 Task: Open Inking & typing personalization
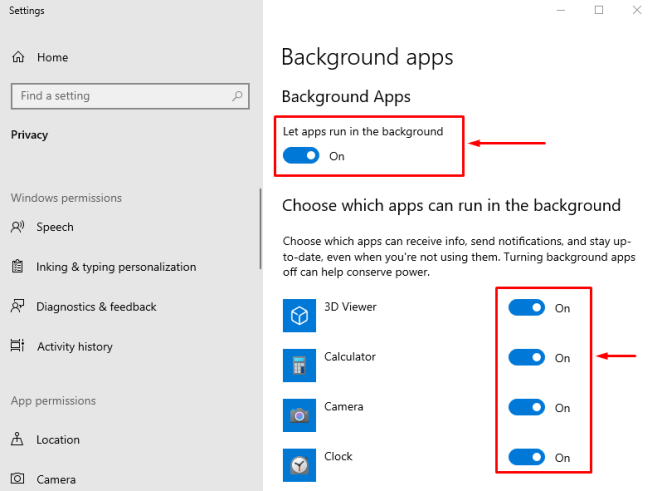point(116,267)
